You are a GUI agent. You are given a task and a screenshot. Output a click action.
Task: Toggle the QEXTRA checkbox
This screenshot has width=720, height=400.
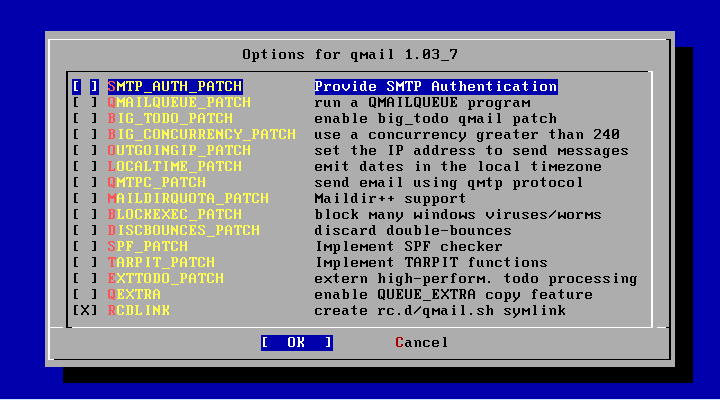point(85,294)
